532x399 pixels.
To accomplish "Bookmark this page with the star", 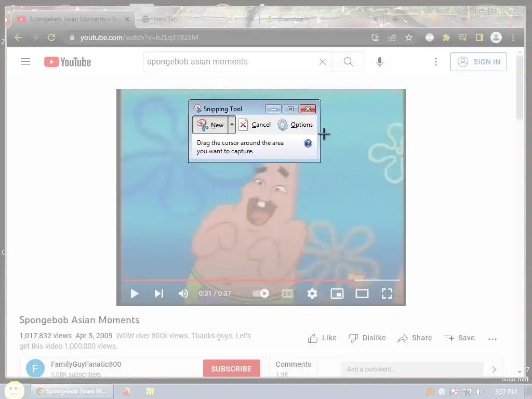I will (x=409, y=37).
